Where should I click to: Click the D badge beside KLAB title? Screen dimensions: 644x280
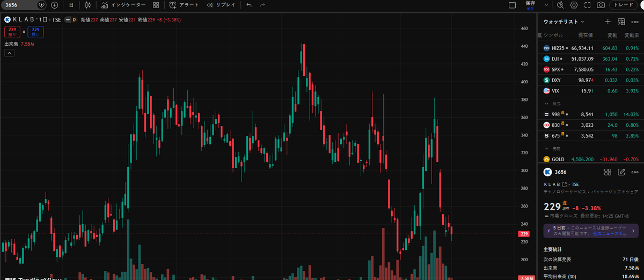[74, 19]
